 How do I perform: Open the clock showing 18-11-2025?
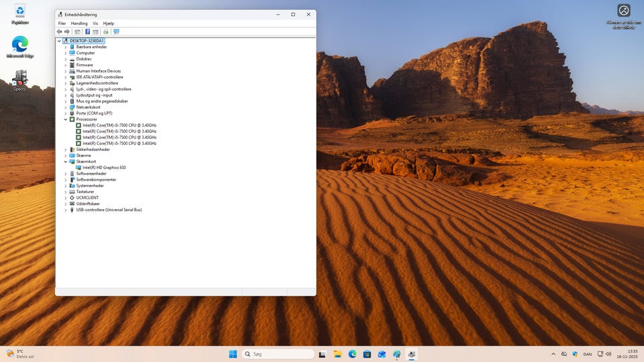tap(627, 354)
